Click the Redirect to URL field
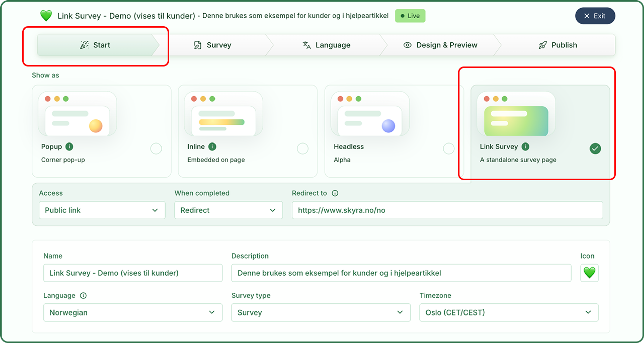Viewport: 644px width, 343px height. (447, 210)
